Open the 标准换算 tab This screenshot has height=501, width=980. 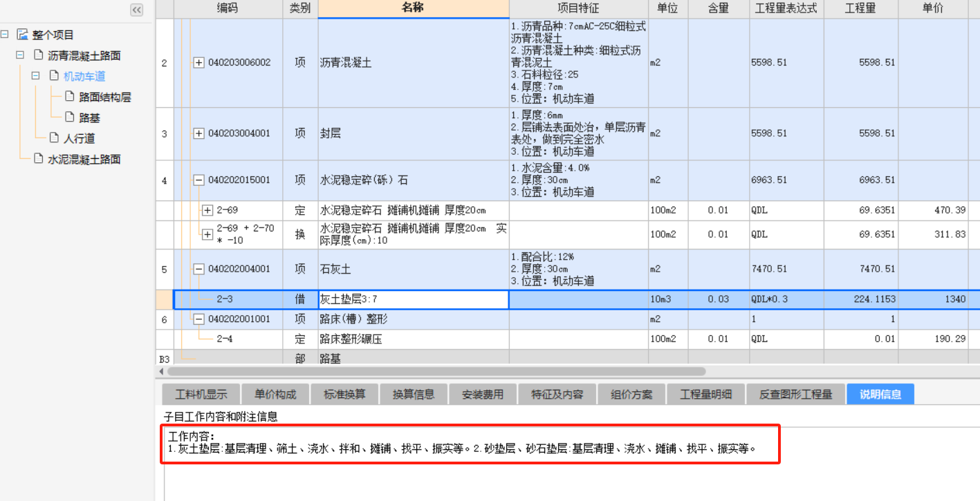pos(344,395)
